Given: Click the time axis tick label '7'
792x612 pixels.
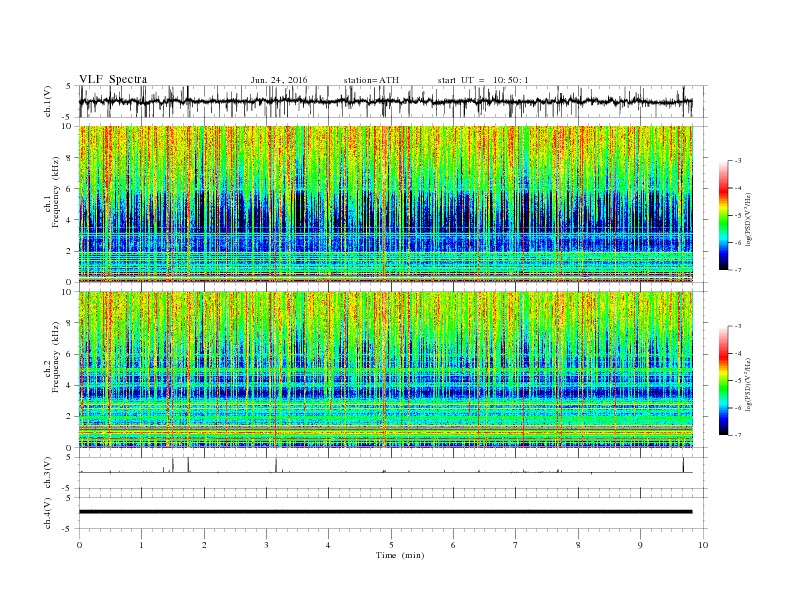Looking at the screenshot, I should point(516,545).
